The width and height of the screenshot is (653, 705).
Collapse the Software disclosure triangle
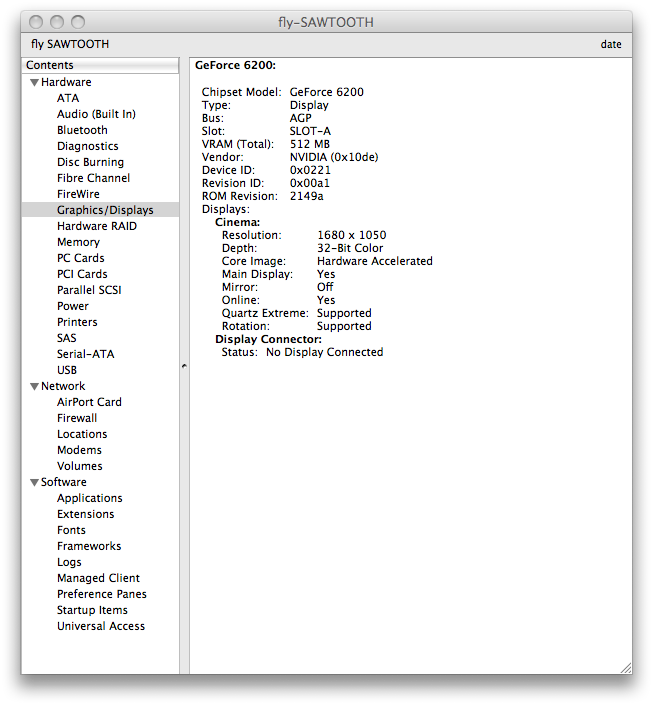tap(34, 482)
